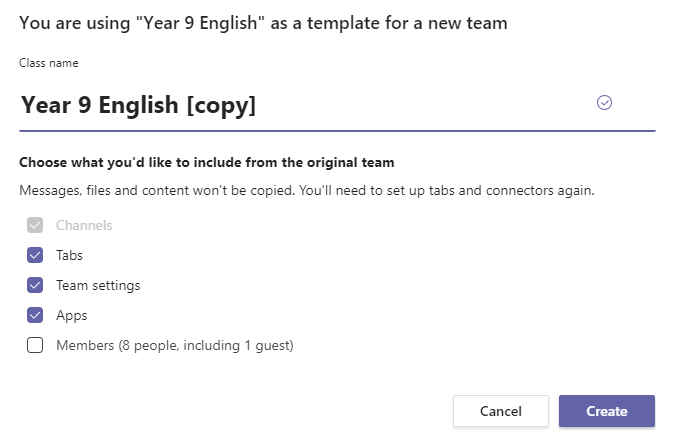673x447 pixels.
Task: Enable the Members checkbox
Action: click(35, 345)
